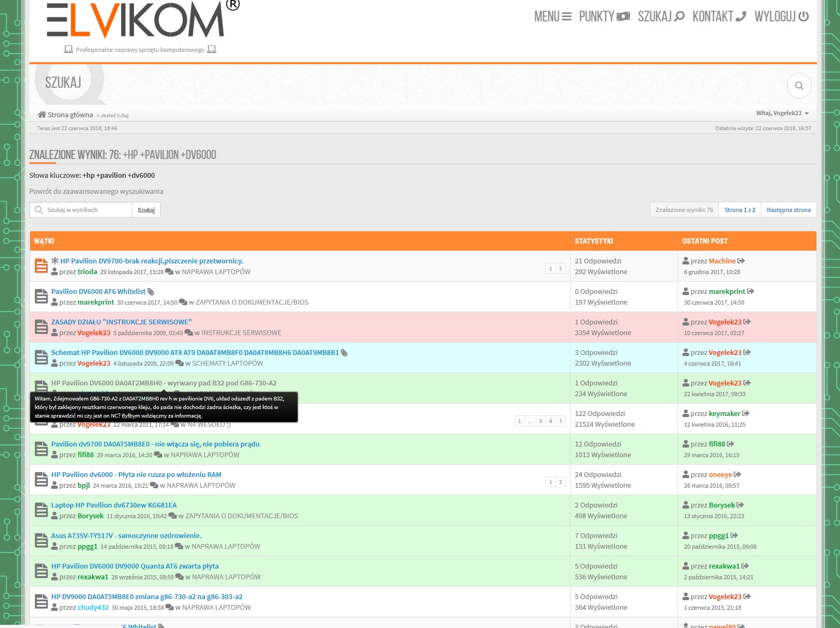Image resolution: width=840 pixels, height=628 pixels.
Task: Go to page 2 of Płyta nie rusza thread
Action: pyautogui.click(x=560, y=482)
